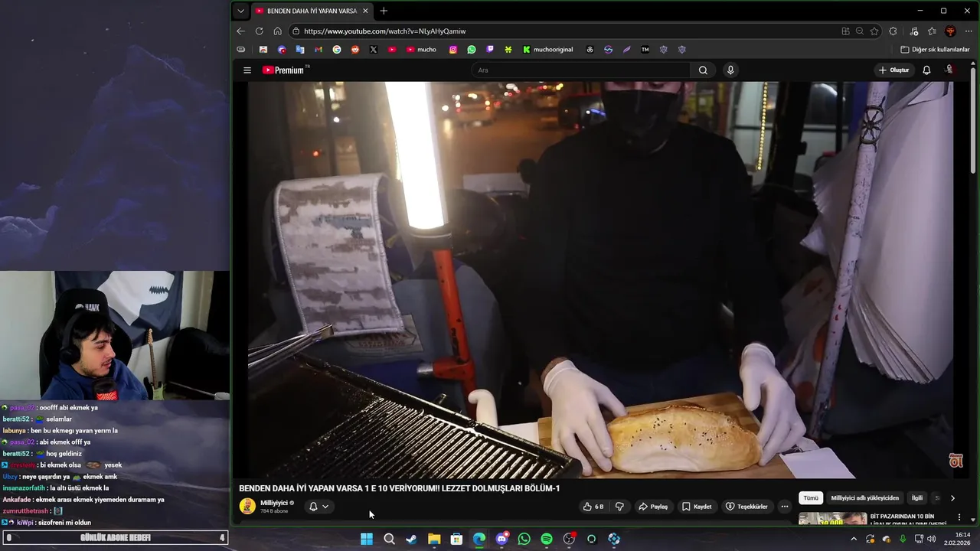980x551 pixels.
Task: Click the YouTube 'Ara' search field
Action: (580, 70)
